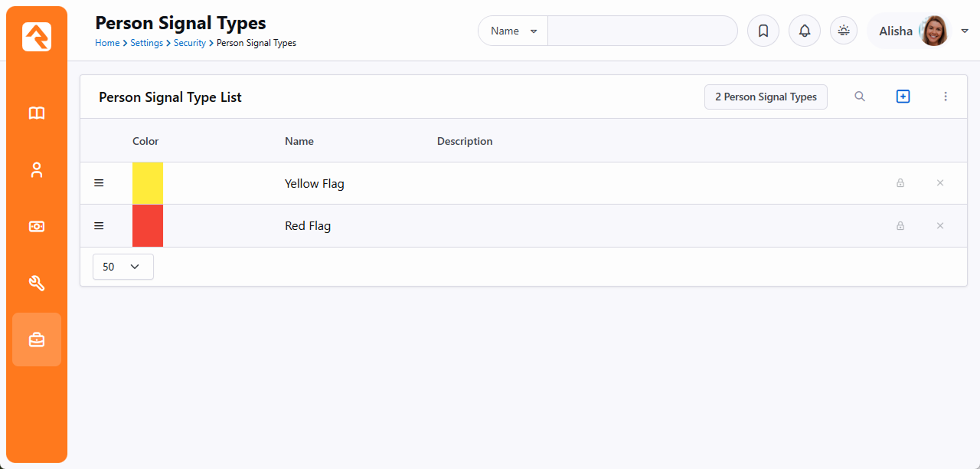Click the Yellow Flag color swatch
The image size is (980, 469).
pos(148,183)
